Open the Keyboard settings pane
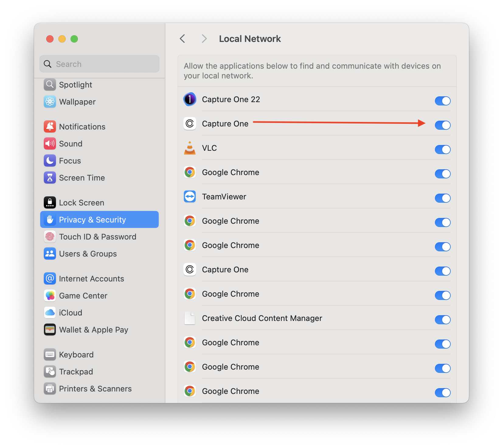This screenshot has width=503, height=448. click(99, 354)
